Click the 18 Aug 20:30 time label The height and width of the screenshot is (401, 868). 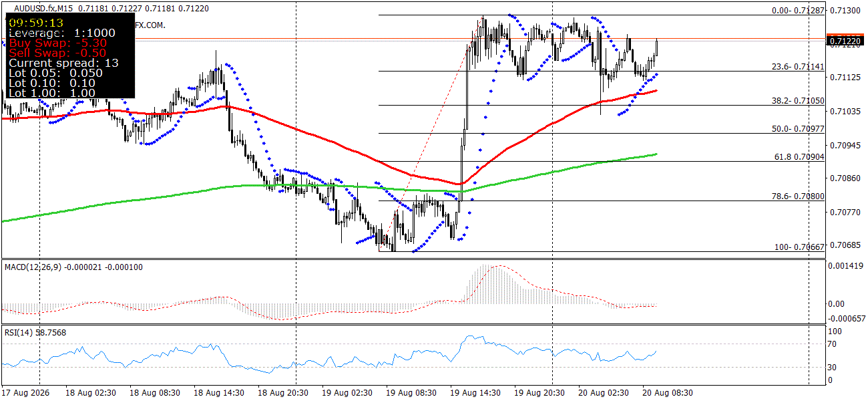point(284,392)
